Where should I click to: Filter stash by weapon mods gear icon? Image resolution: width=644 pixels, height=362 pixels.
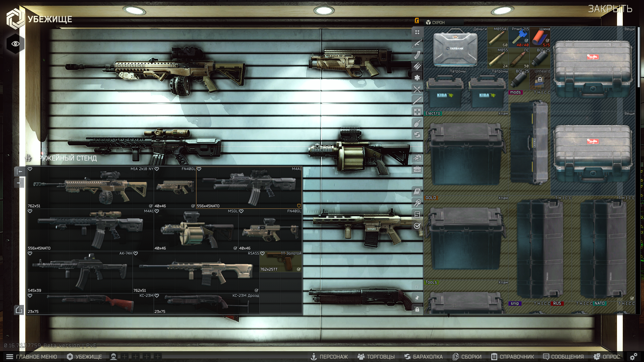click(417, 78)
